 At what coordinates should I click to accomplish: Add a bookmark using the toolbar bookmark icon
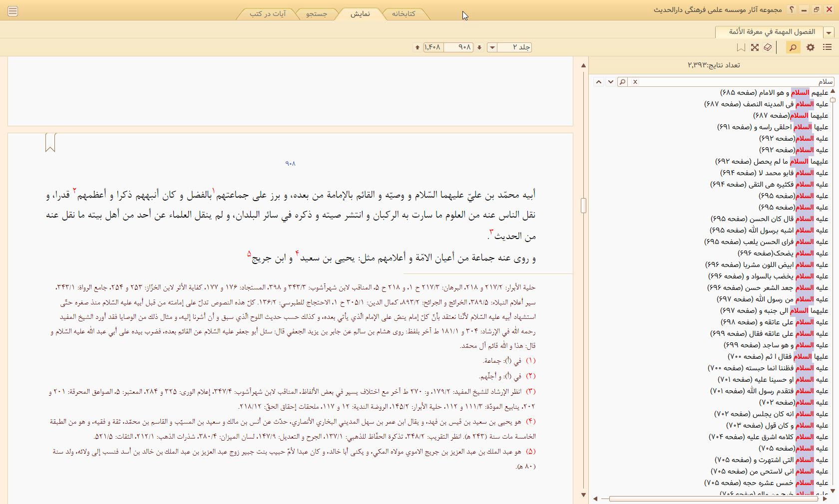point(741,47)
